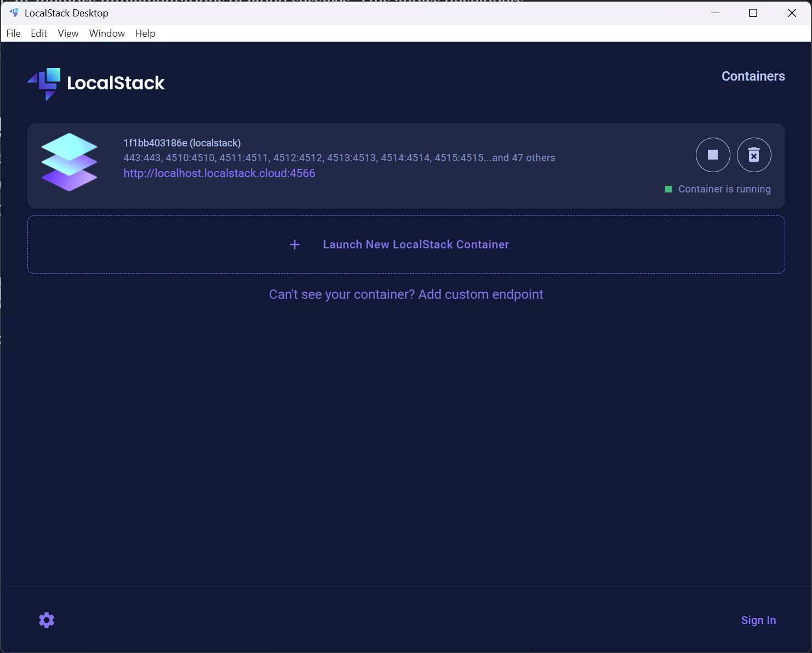Stop the running localstack container
The image size is (812, 653).
click(713, 155)
